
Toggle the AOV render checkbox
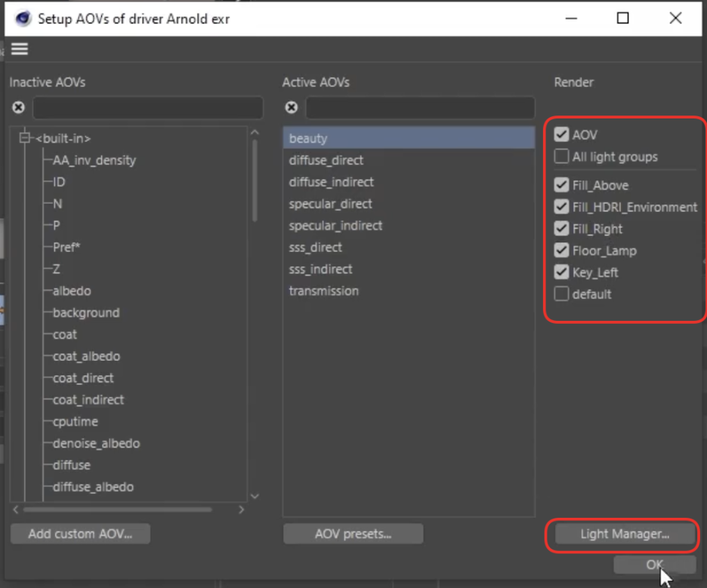coord(561,134)
